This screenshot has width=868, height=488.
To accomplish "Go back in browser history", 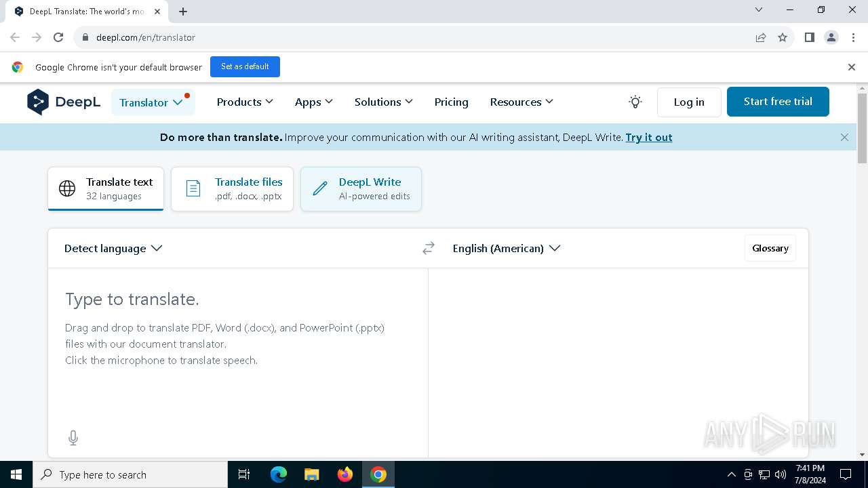I will click(15, 37).
